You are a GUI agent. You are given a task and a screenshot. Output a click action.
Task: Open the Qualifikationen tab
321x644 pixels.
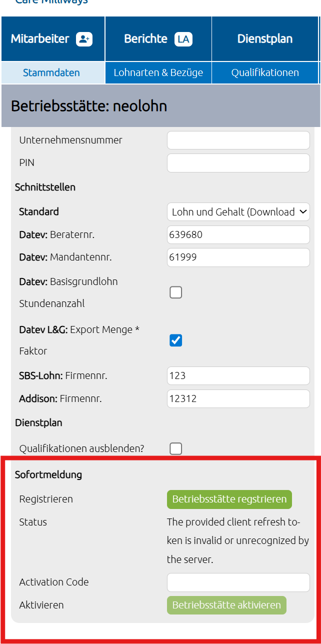pyautogui.click(x=265, y=72)
